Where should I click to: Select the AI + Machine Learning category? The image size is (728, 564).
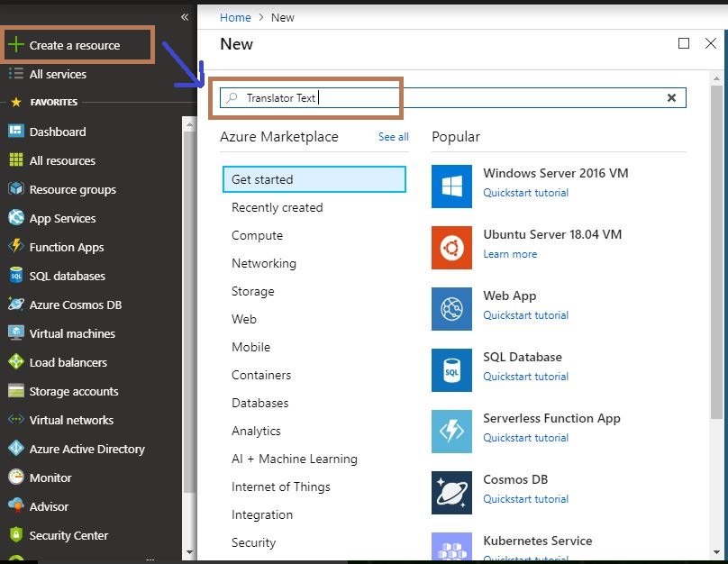295,459
